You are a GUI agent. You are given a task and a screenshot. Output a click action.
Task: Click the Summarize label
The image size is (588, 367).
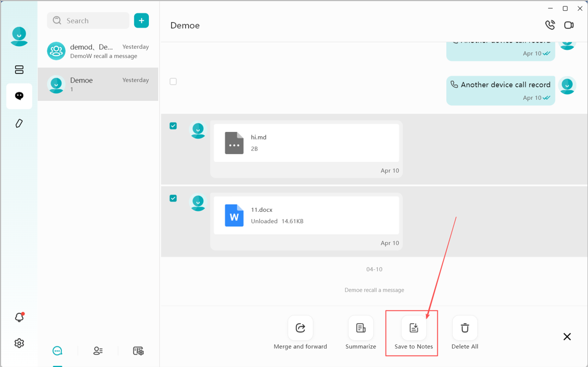[361, 346]
